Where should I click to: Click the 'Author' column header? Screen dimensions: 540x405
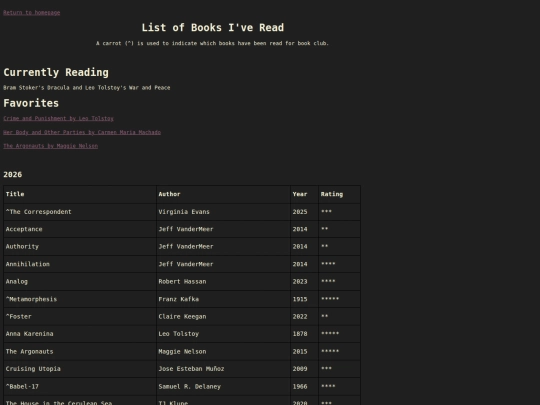(223, 194)
